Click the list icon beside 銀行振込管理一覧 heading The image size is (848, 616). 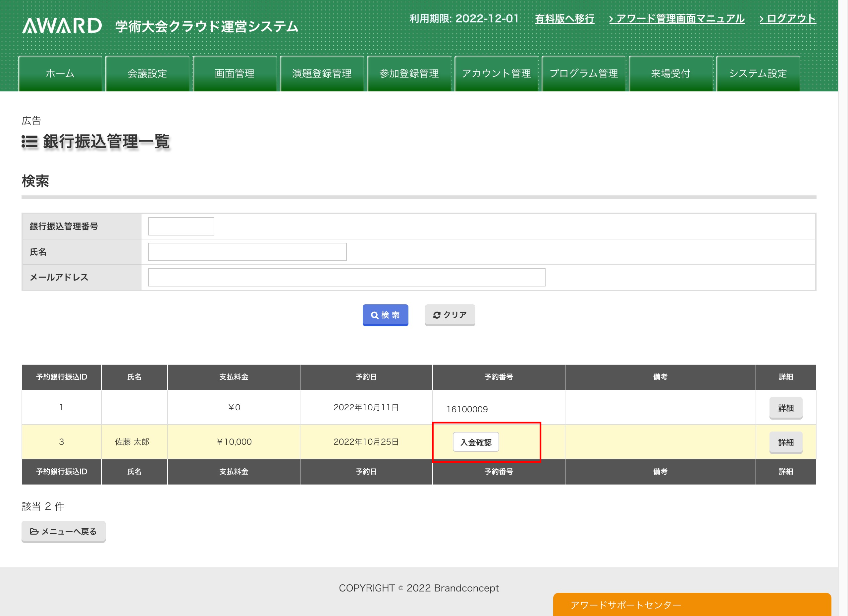tap(29, 142)
